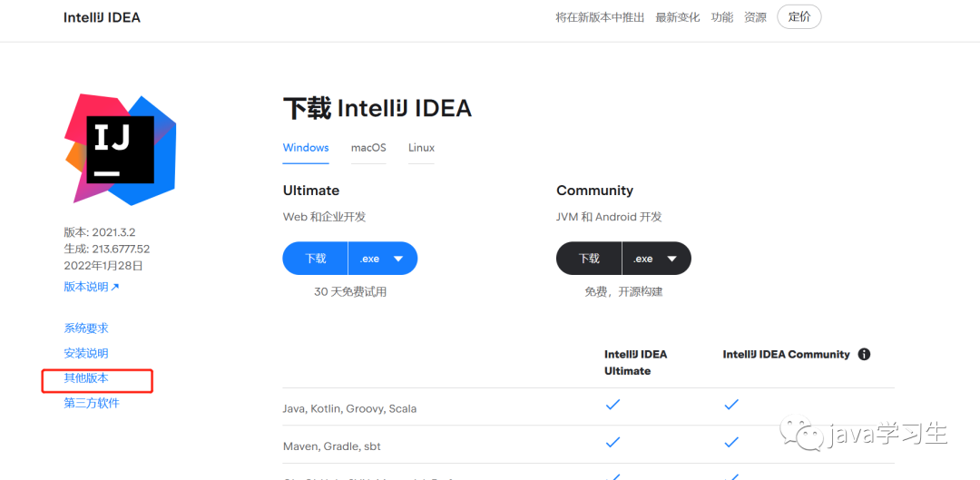Click Ultimate checkmark for Java, Kotlin, Groovy, Scala
Screen dimensions: 980x480
[x=612, y=405]
